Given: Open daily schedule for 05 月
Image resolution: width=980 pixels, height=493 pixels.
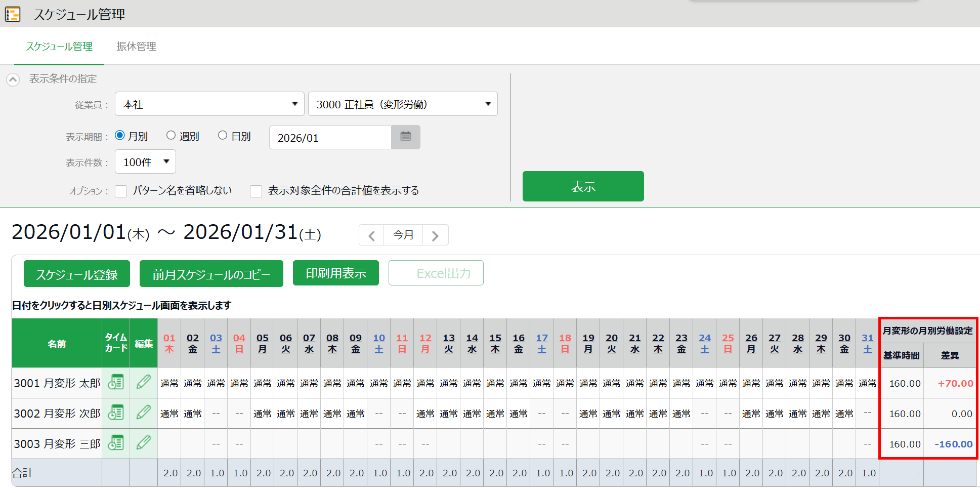Looking at the screenshot, I should tap(263, 343).
